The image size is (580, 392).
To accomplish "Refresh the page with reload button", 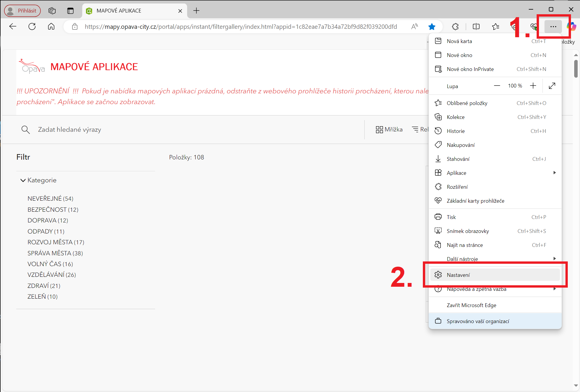I will [32, 27].
